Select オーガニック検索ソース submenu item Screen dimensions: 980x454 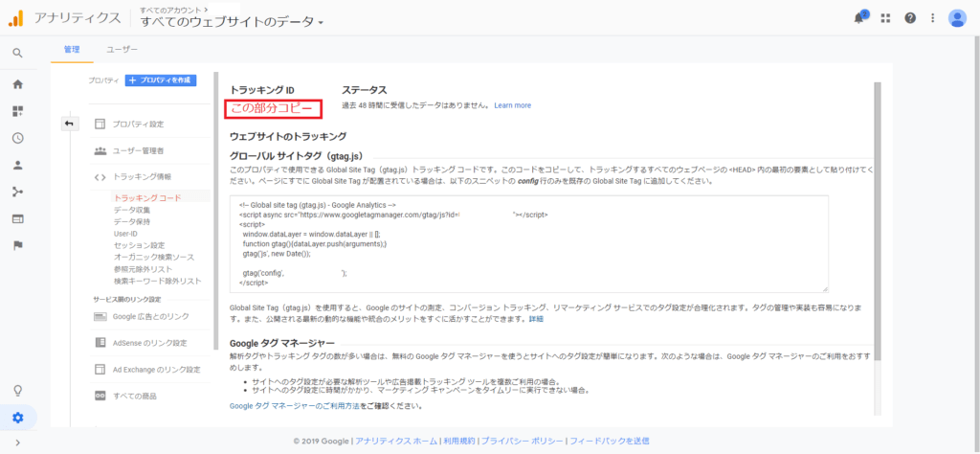[154, 257]
